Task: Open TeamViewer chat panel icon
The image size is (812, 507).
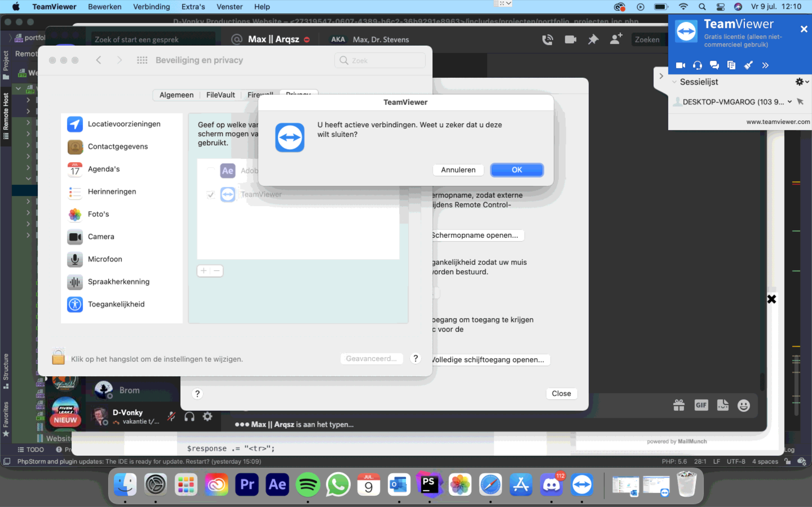Action: [714, 65]
